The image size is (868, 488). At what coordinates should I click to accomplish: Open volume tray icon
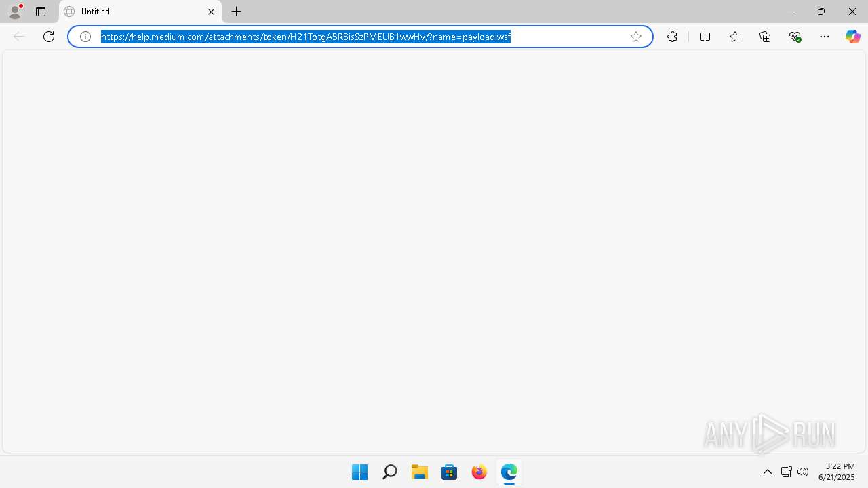803,472
